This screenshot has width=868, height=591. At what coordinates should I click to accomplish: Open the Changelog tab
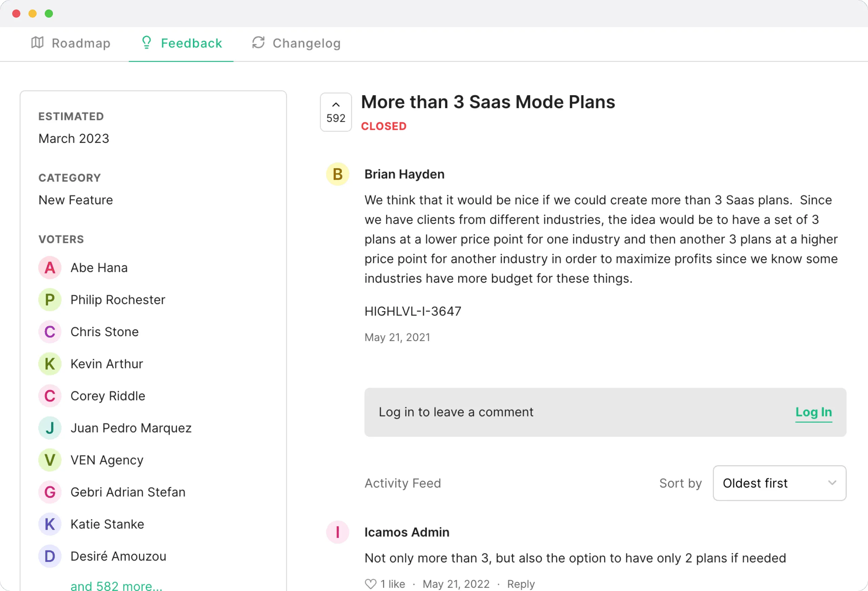pyautogui.click(x=306, y=43)
